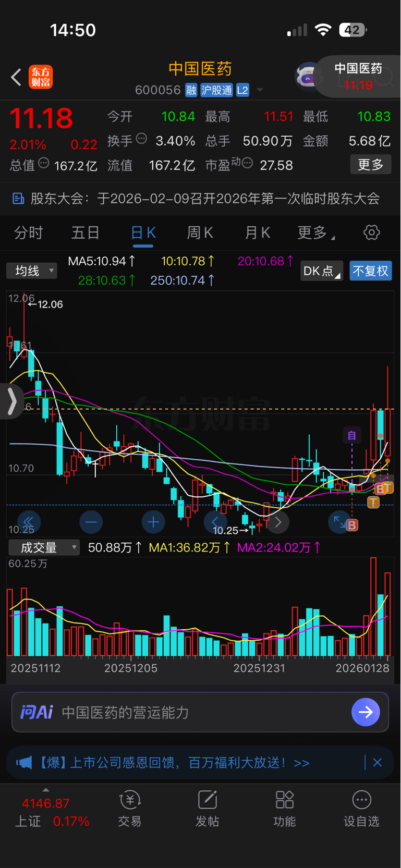
Task: Tap the back arrow icon
Action: tap(16, 78)
